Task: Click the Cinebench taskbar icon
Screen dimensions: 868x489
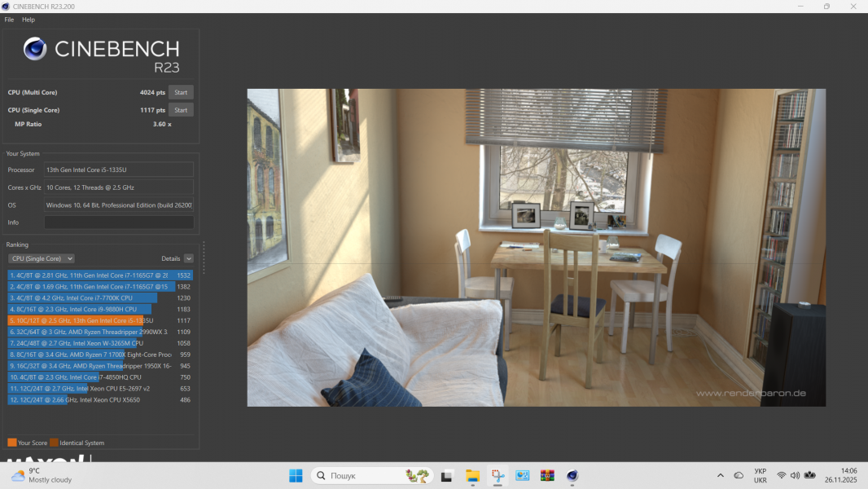Action: pyautogui.click(x=572, y=475)
